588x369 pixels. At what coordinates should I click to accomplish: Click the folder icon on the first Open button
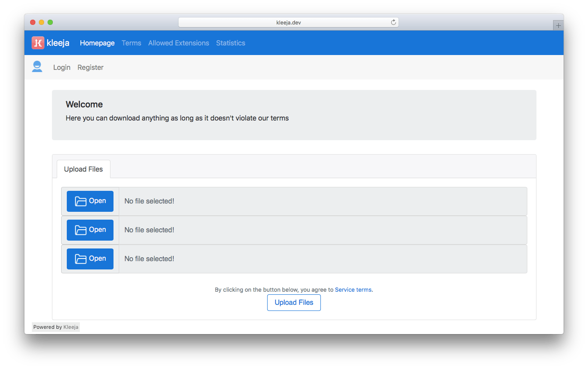81,201
